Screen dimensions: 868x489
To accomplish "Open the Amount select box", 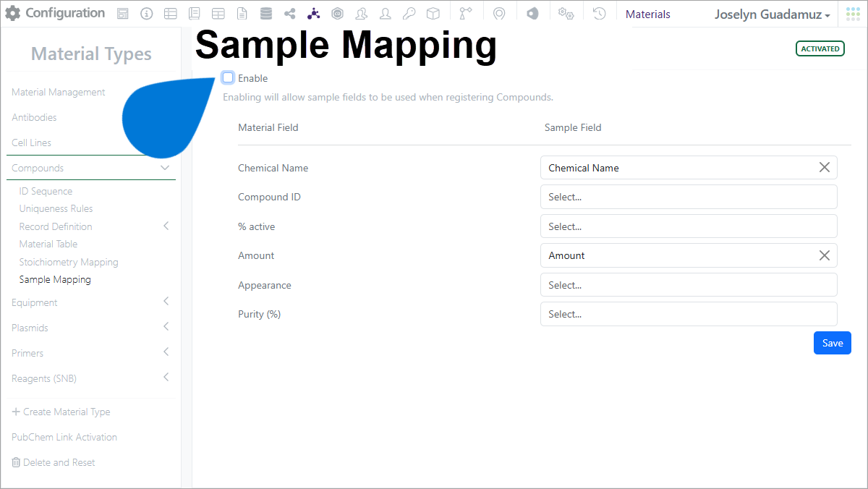I will 689,255.
